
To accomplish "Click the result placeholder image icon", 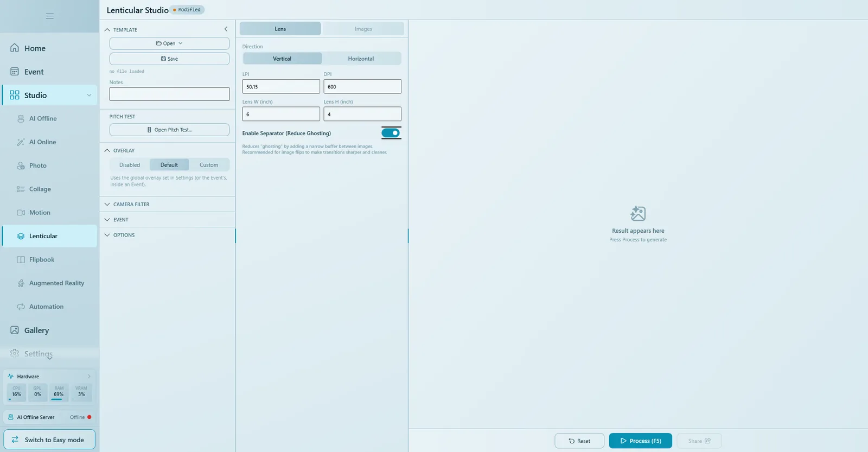I will coord(638,213).
